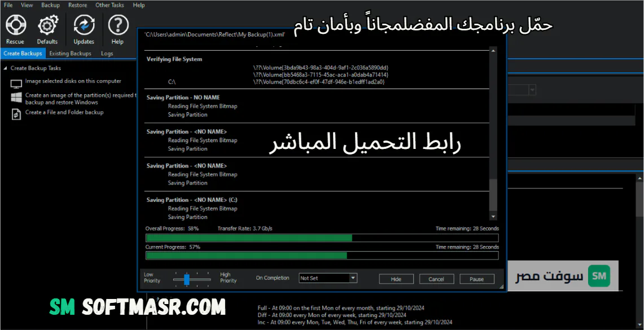Screen dimensions: 644x330
Task: Click the Saving Partition - <NO NAME> (C:) heading
Action: [192, 200]
